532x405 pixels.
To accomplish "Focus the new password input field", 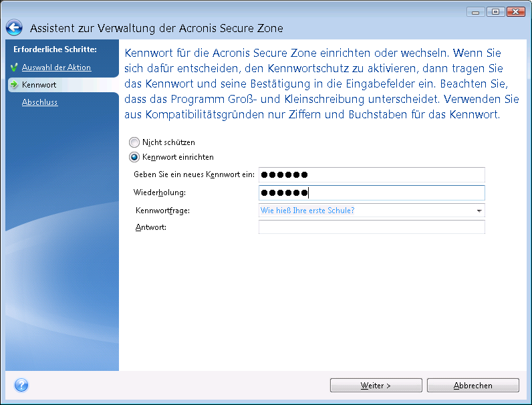I will click(371, 175).
